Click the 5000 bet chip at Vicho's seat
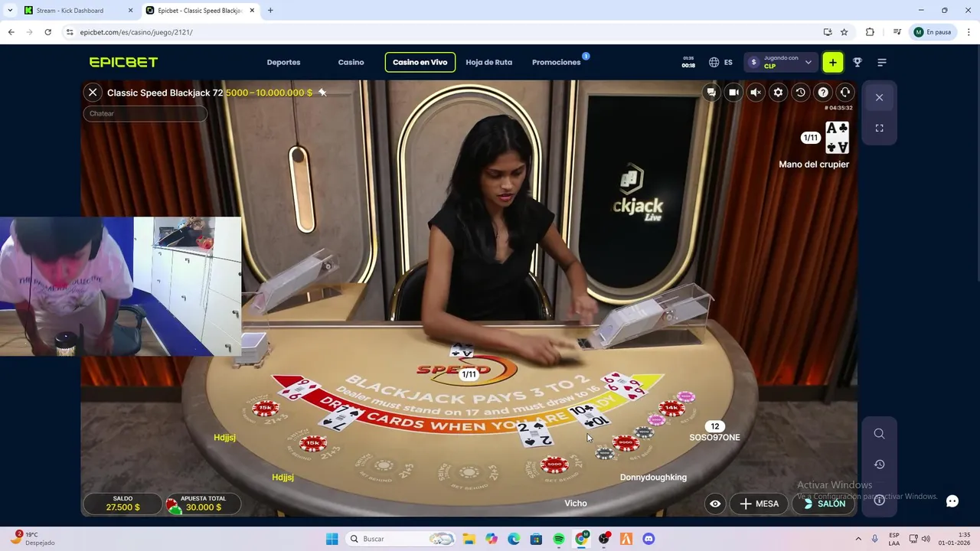 (554, 465)
